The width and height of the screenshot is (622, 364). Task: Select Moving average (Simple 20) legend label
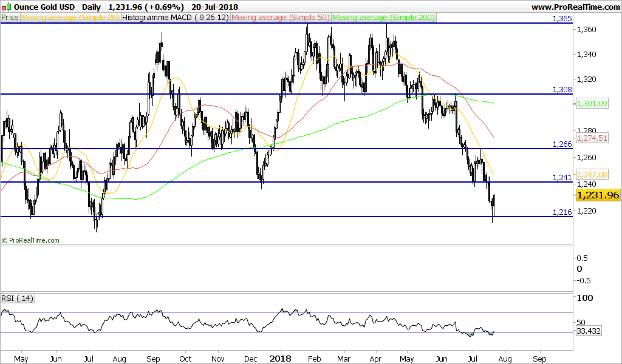pyautogui.click(x=70, y=18)
